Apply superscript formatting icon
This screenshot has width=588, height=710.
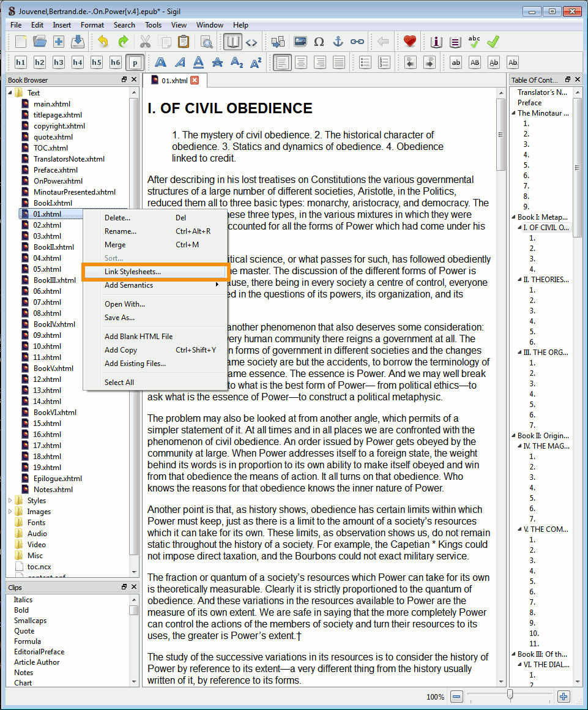256,62
